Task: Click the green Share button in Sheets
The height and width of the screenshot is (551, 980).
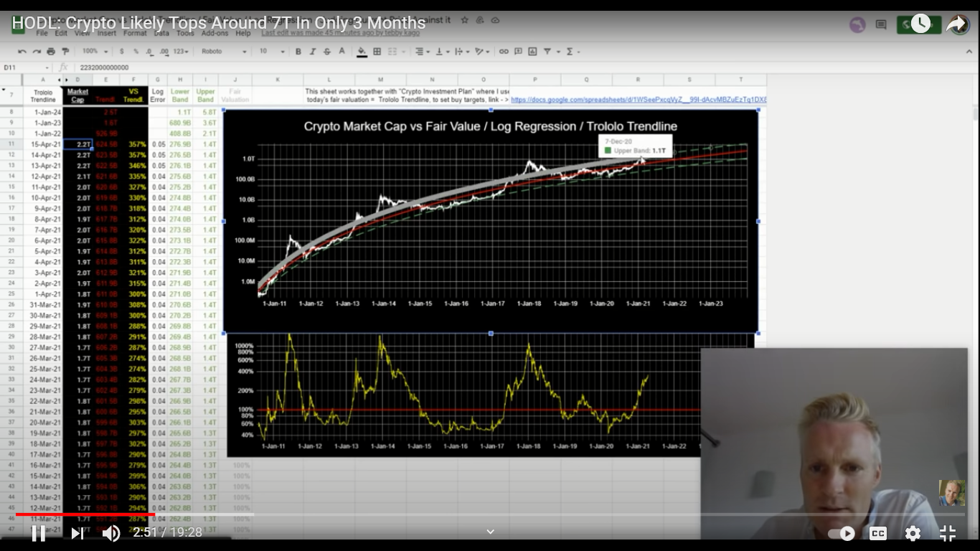Action: pos(919,24)
